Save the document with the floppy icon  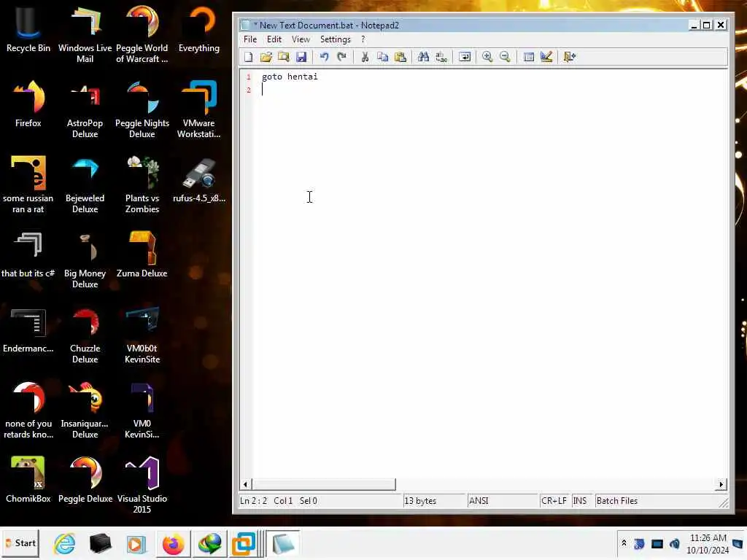point(301,57)
